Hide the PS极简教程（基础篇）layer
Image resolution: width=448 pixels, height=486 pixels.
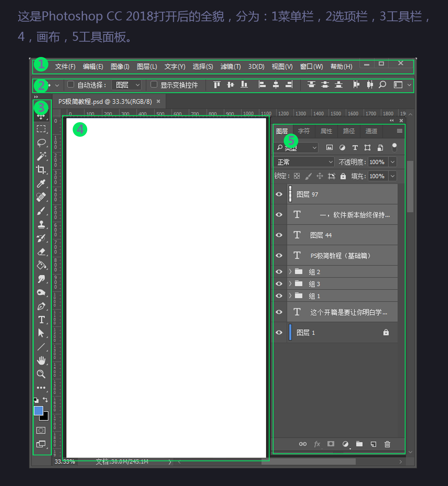pyautogui.click(x=279, y=255)
